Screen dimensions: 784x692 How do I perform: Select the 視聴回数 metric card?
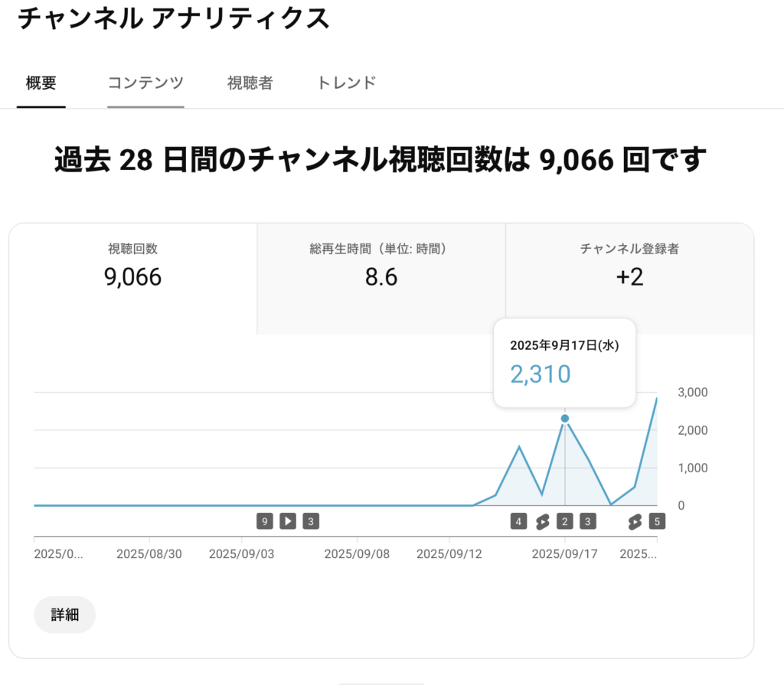134,266
